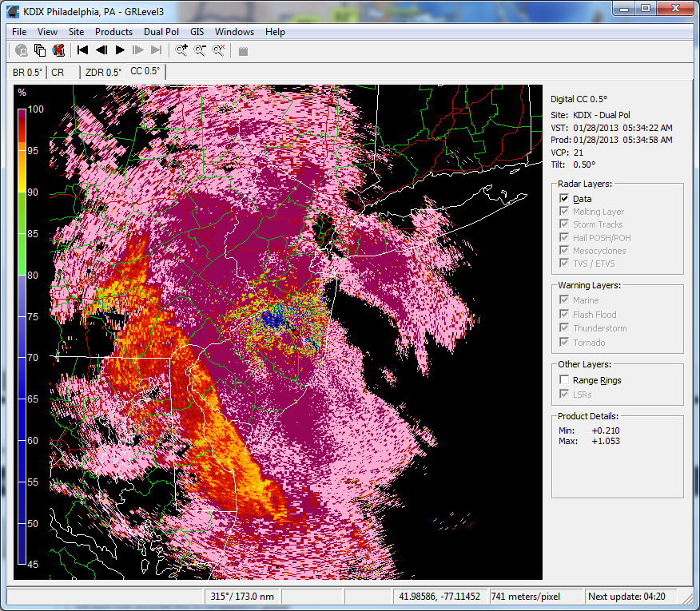The height and width of the screenshot is (611, 700).
Task: Click the 45 label on color scale
Action: tap(33, 564)
